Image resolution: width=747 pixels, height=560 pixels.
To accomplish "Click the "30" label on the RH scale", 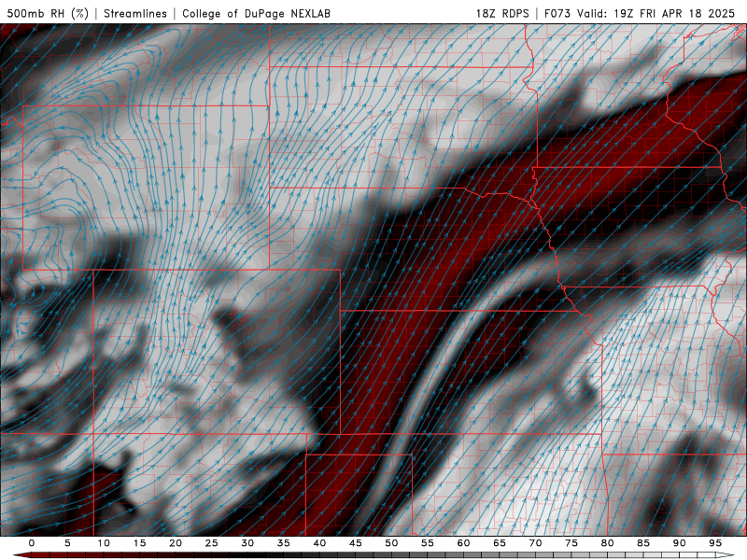I will click(x=247, y=543).
